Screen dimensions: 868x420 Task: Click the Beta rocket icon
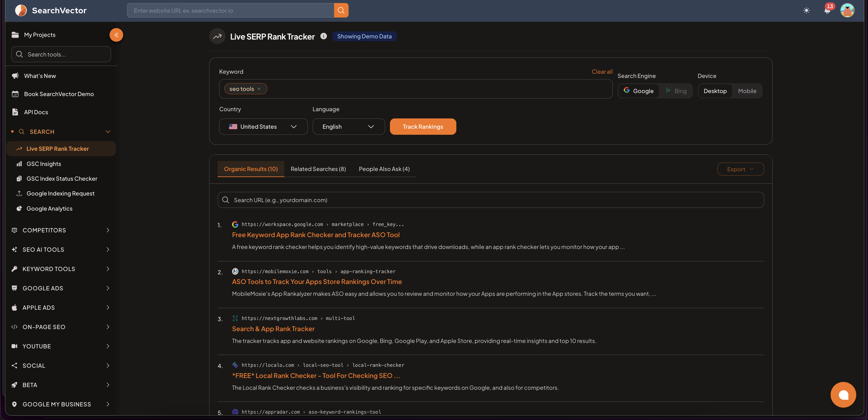(x=14, y=385)
